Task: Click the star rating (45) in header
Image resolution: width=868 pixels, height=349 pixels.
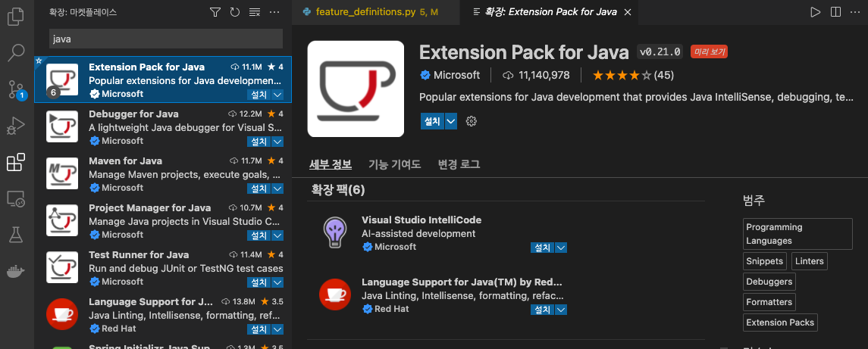Action: 633,75
